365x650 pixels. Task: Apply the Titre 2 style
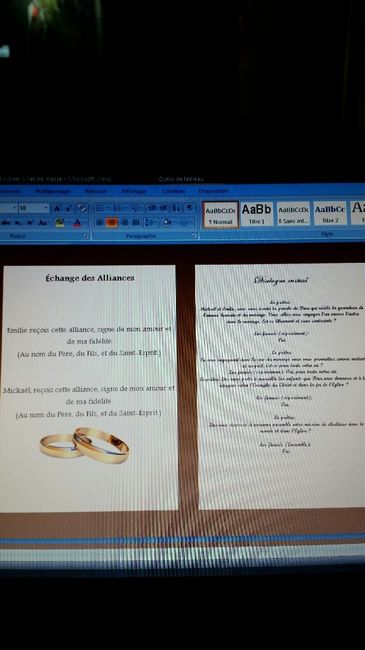coord(330,214)
